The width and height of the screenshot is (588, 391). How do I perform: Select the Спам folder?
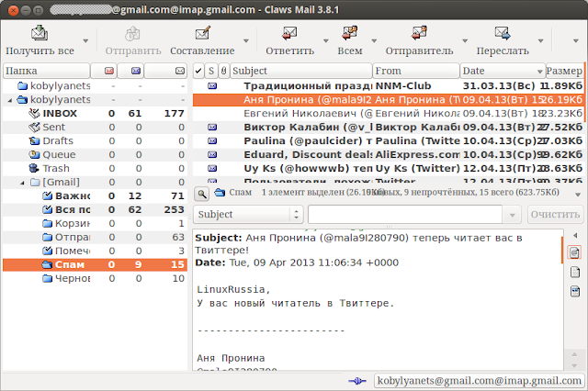(x=95, y=264)
